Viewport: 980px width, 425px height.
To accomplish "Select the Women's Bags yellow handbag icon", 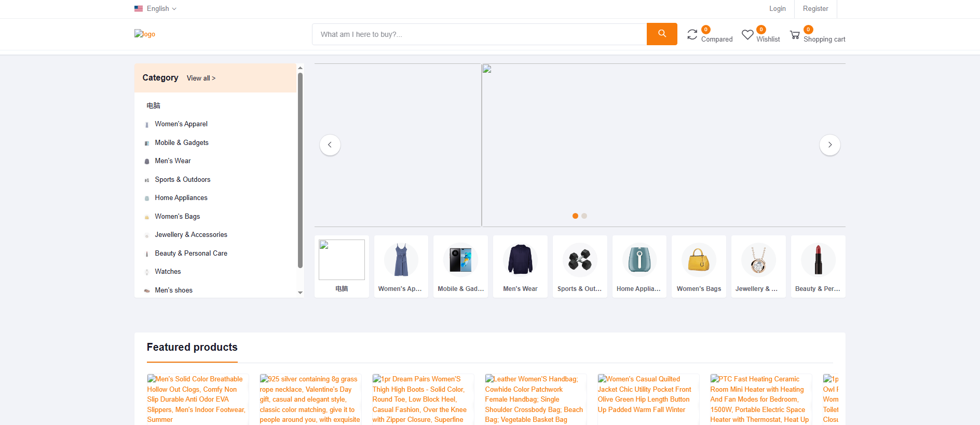I will tap(699, 260).
